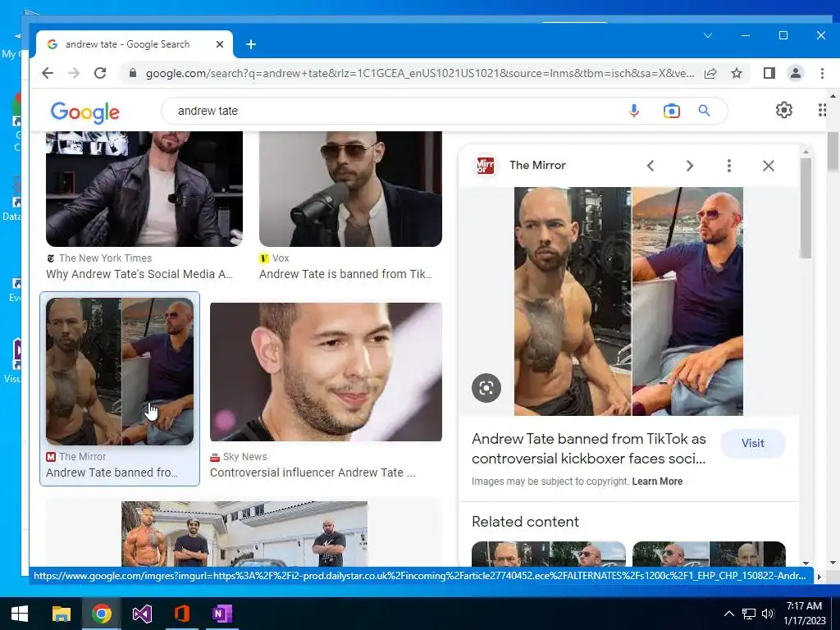Click preview panel scroll down arrow
This screenshot has width=840, height=630.
pos(806,563)
